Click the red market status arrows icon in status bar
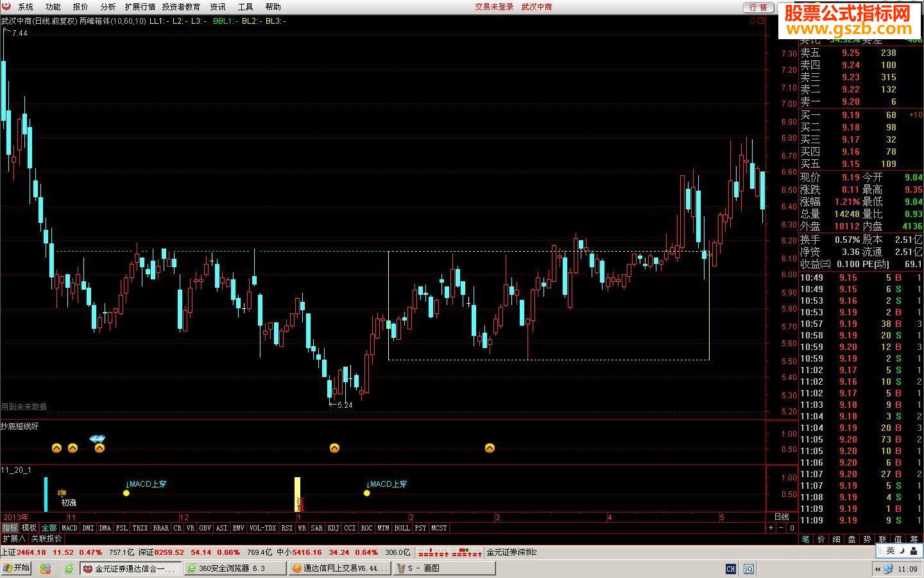 [450, 552]
